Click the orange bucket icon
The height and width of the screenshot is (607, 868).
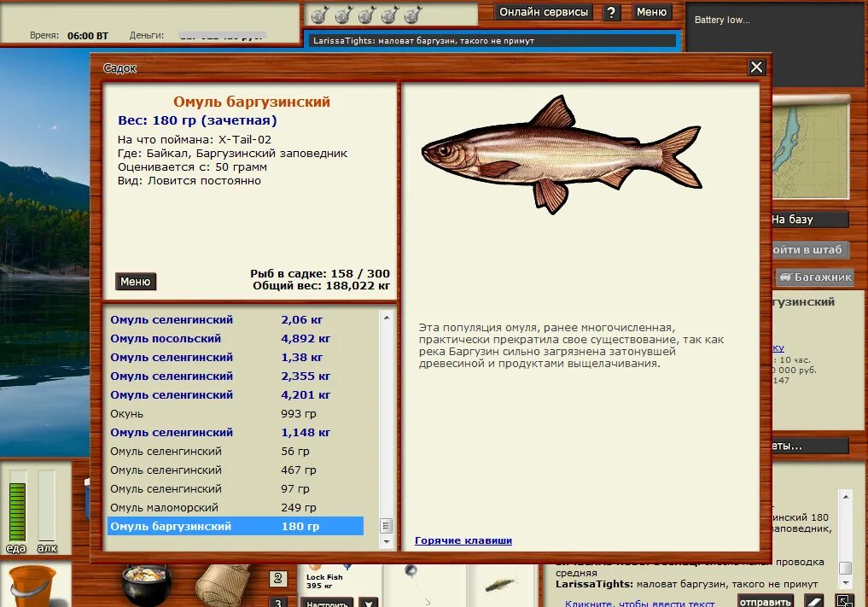(32, 587)
